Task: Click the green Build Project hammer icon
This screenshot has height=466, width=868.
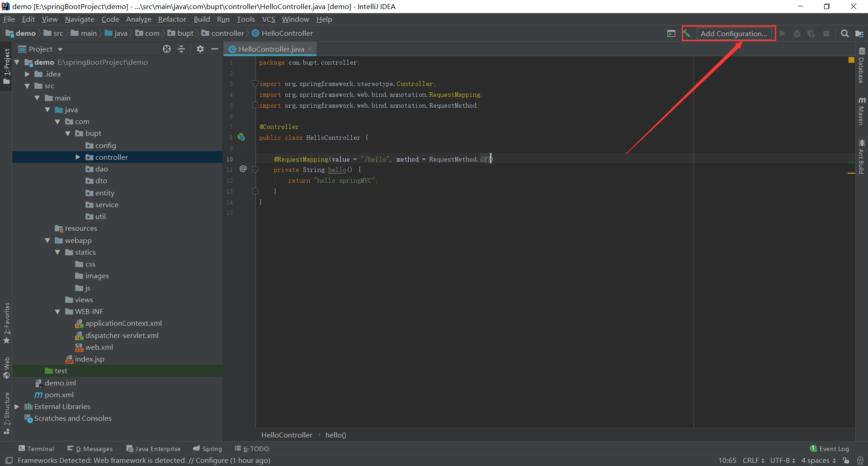Action: [687, 33]
